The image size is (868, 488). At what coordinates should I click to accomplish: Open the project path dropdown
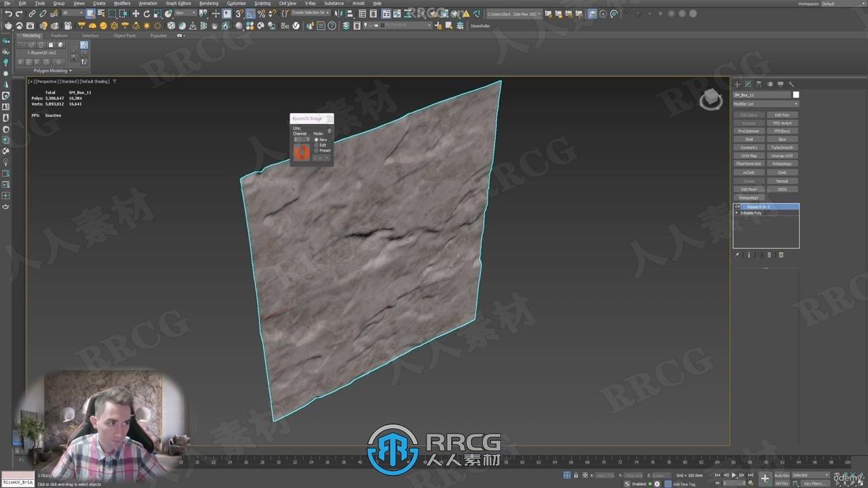pyautogui.click(x=514, y=14)
